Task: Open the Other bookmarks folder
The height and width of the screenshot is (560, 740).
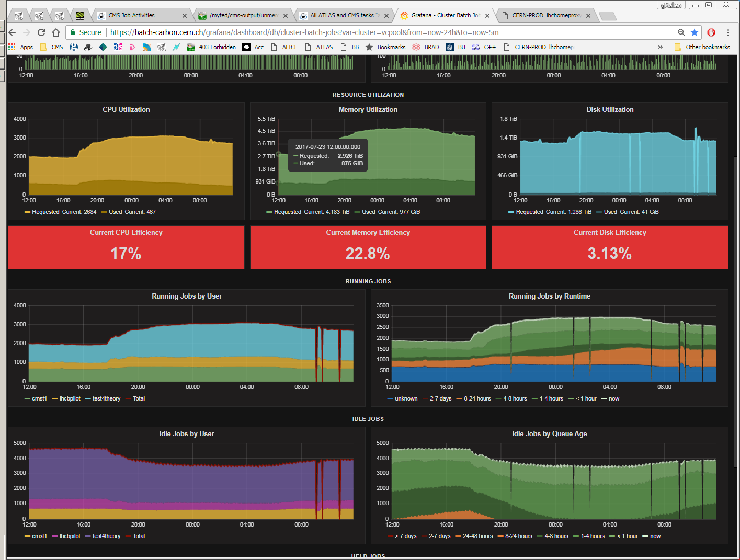Action: (x=702, y=47)
